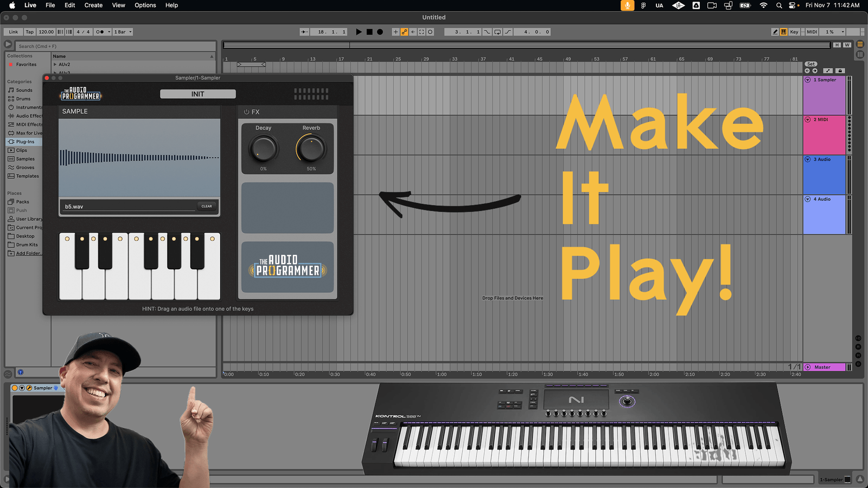
Task: Select the Samples category in the browser
Action: [24, 158]
